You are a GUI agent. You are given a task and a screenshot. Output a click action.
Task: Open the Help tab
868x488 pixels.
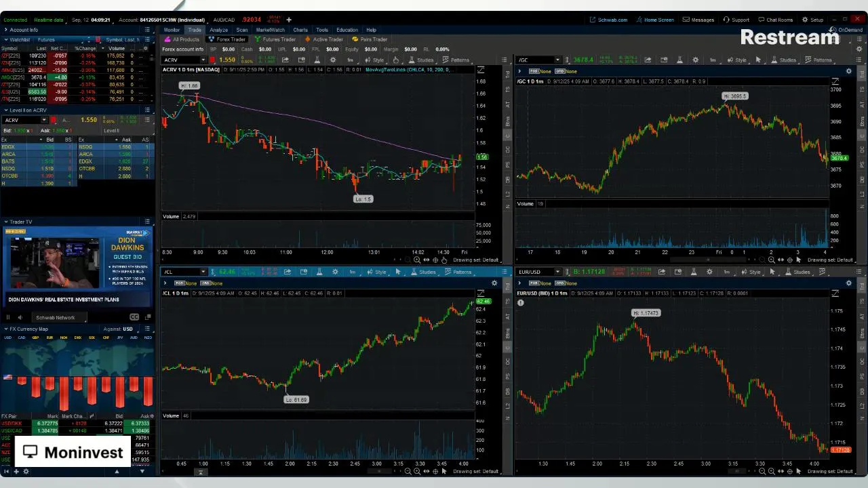371,30
